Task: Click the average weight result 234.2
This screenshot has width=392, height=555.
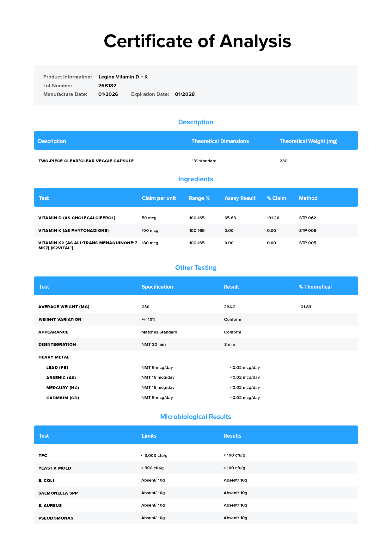Action: pos(230,307)
